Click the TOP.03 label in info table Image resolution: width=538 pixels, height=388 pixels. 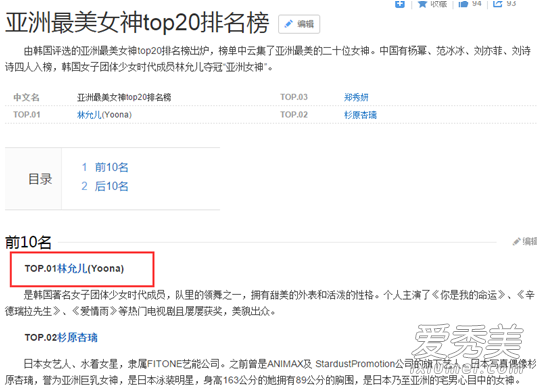pos(294,97)
